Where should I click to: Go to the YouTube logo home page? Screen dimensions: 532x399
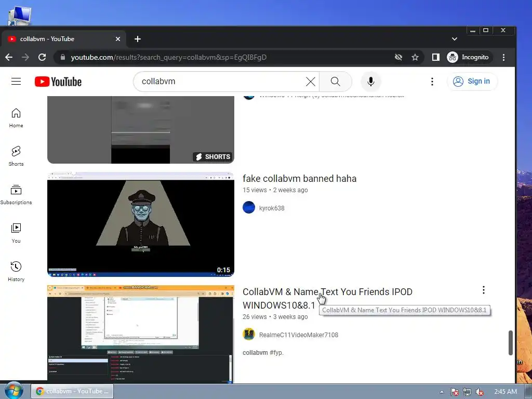[58, 82]
